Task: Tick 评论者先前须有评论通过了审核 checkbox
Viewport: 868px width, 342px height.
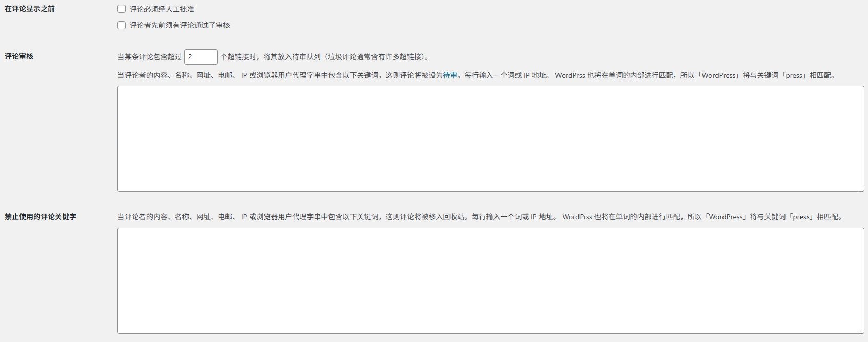Action: [x=121, y=25]
